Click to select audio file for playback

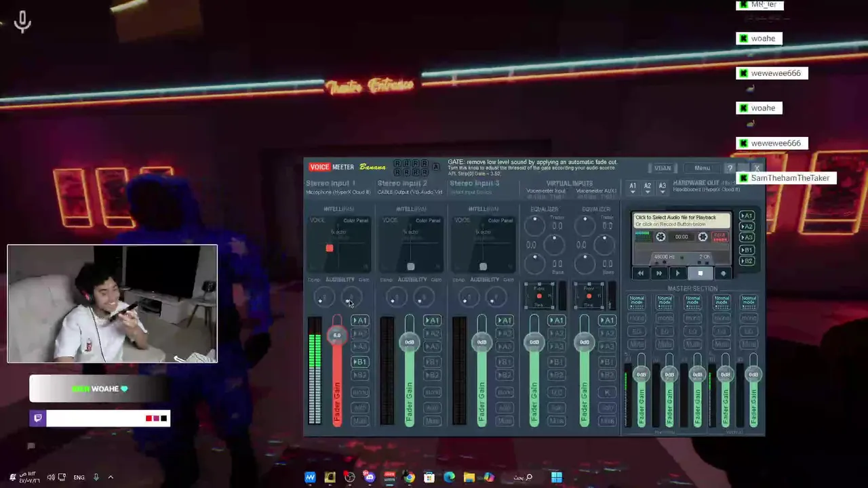(x=682, y=220)
